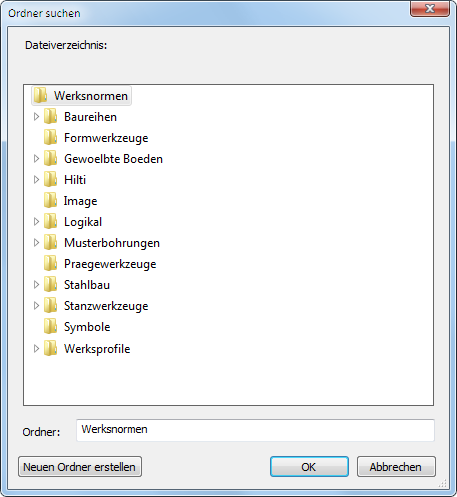Click the Baureihen folder icon
The height and width of the screenshot is (497, 457).
[x=50, y=117]
